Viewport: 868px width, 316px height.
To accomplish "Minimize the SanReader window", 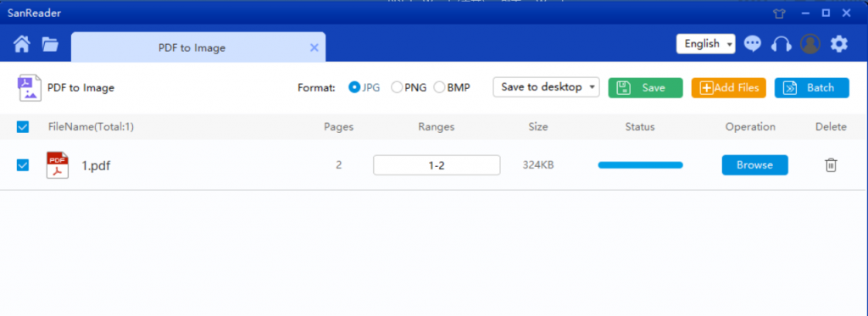I will pyautogui.click(x=805, y=14).
